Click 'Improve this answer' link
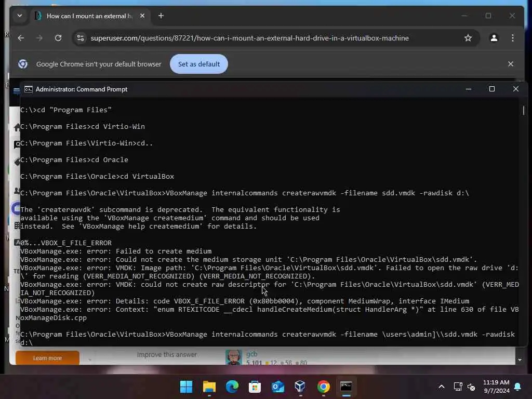The image size is (532, 399). (167, 354)
